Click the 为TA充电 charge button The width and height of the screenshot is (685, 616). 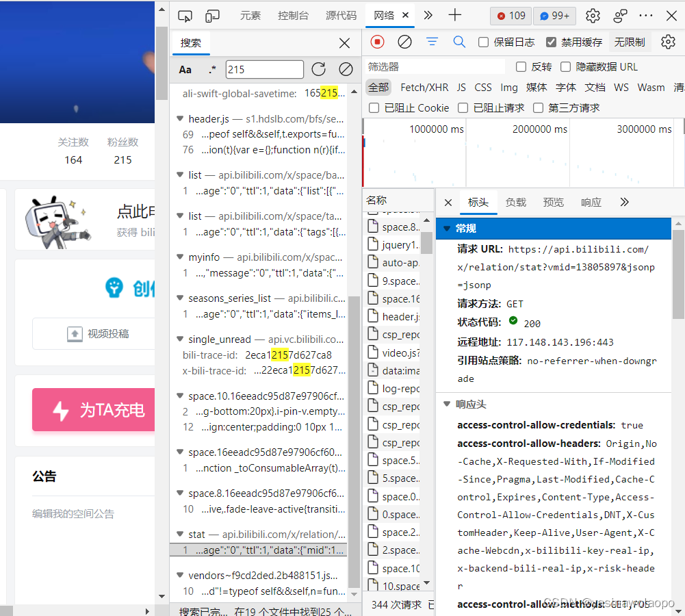tap(94, 410)
